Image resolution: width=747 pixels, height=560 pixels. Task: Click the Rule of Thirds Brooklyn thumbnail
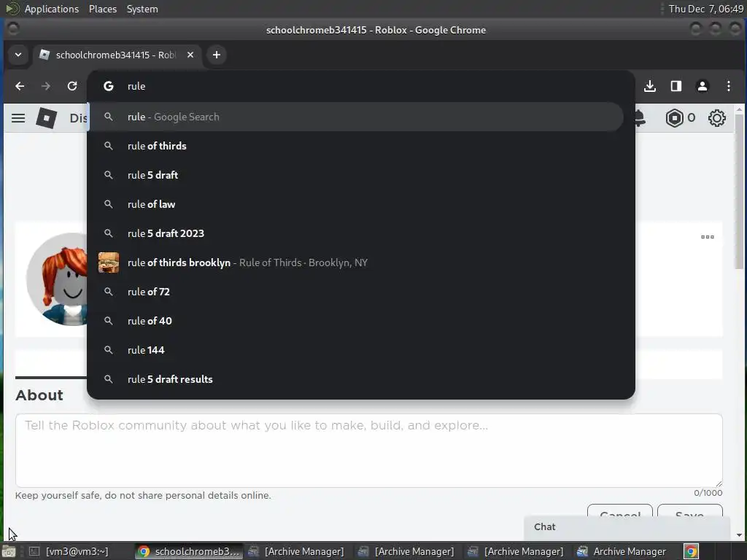(x=109, y=262)
